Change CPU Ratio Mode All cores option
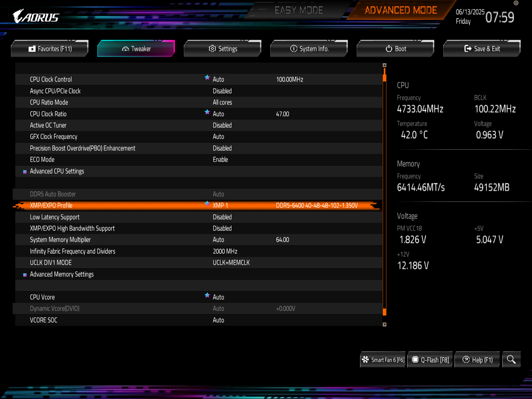The width and height of the screenshot is (532, 399). 222,102
